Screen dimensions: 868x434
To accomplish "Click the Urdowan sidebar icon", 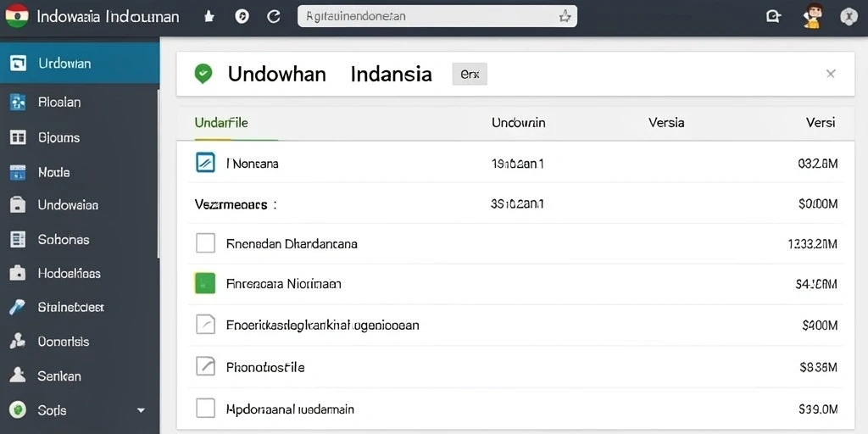I will pos(19,64).
